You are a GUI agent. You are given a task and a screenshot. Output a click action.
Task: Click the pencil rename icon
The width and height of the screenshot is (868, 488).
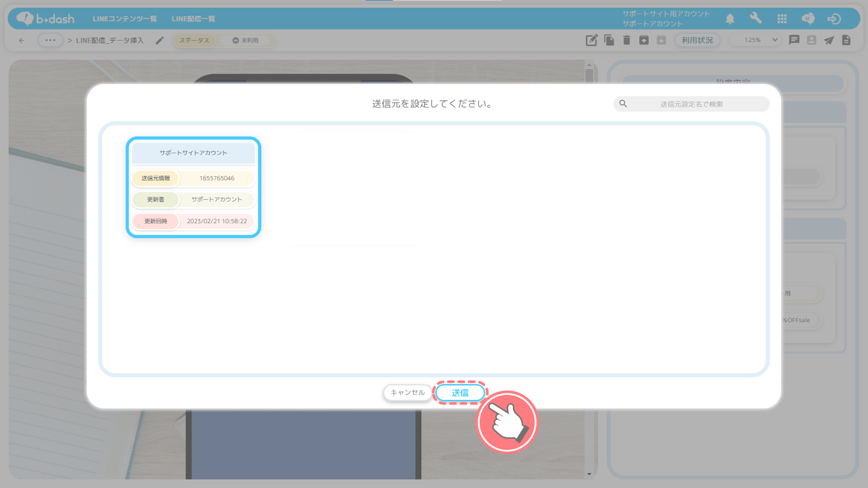160,40
